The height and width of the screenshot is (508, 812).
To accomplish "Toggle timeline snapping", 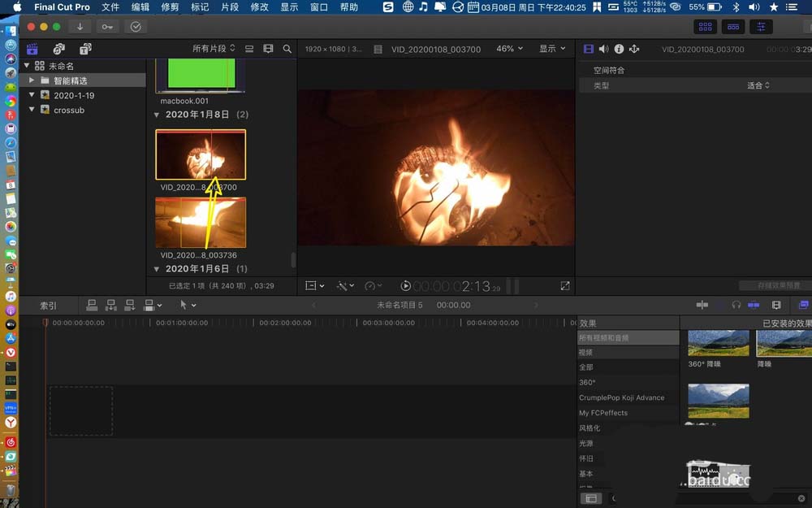I will pos(754,305).
